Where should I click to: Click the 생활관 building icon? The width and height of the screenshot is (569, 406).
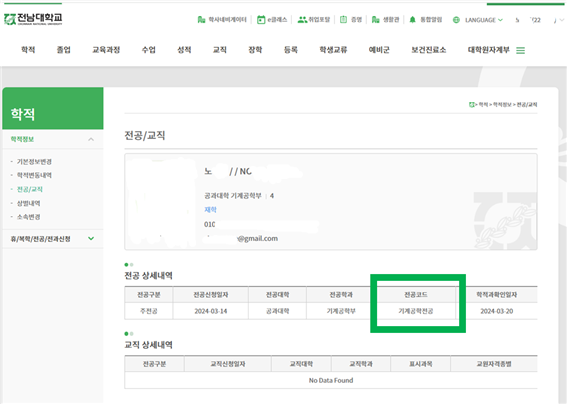tap(376, 20)
